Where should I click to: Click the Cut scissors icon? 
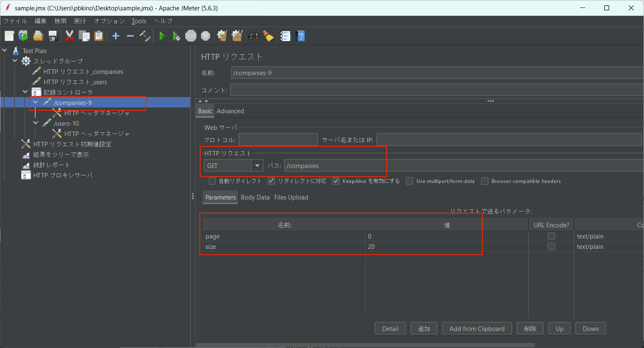click(x=69, y=36)
